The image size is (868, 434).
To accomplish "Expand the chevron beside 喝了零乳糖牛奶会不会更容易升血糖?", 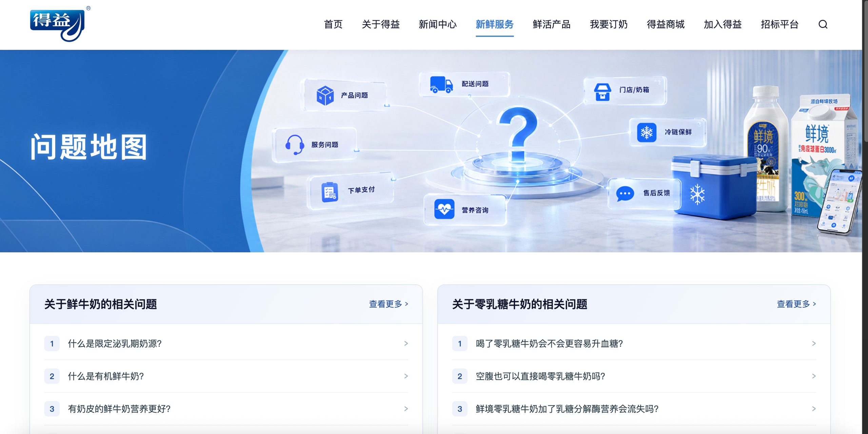I will (x=814, y=343).
